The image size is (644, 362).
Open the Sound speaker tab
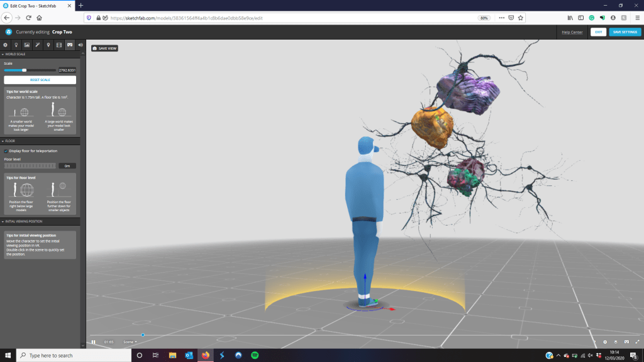click(x=80, y=45)
